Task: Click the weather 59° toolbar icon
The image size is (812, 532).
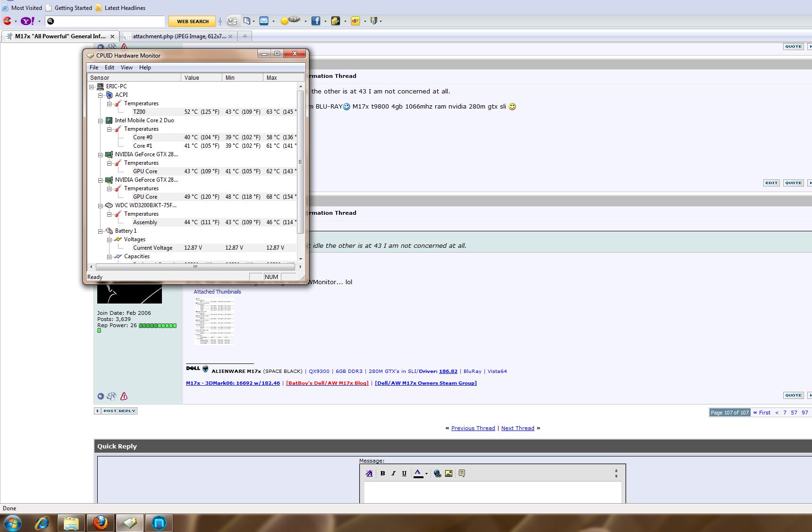Action: pos(290,20)
